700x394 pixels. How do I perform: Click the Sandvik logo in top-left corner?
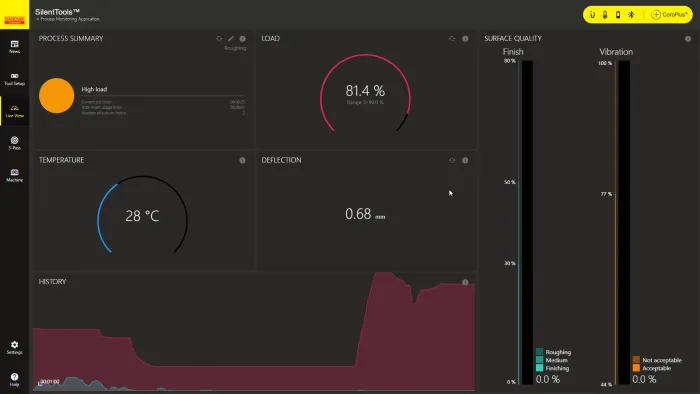click(14, 15)
